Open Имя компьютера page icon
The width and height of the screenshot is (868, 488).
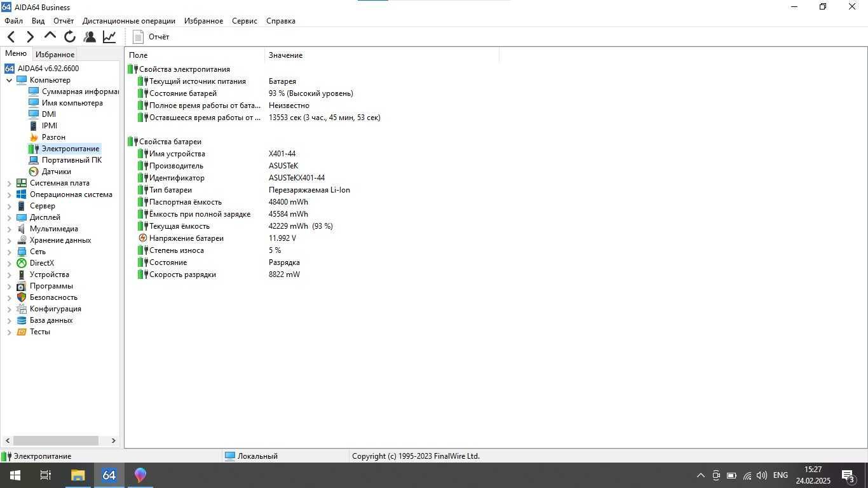tap(34, 103)
